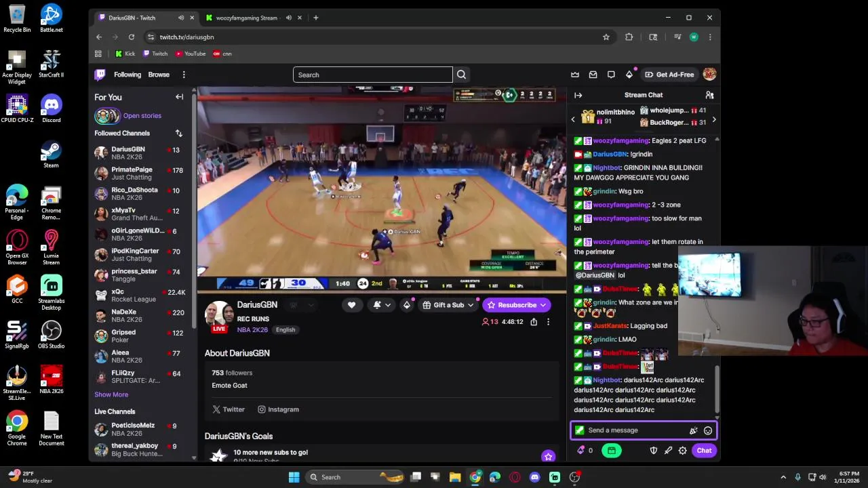
Task: Open Chrome extensions puzzle icon
Action: click(x=629, y=37)
